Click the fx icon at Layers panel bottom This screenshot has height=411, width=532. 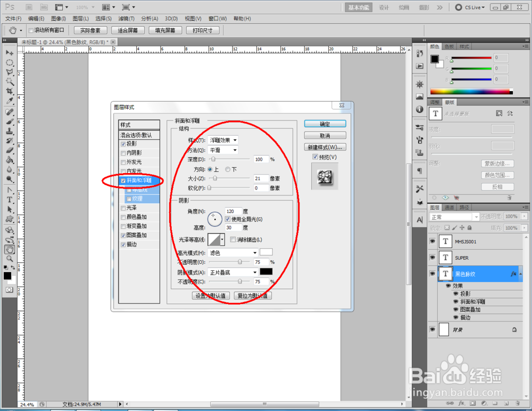461,403
